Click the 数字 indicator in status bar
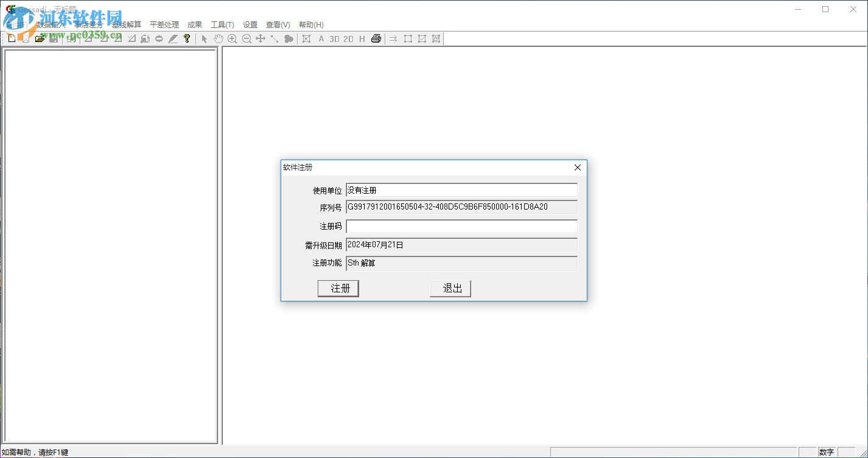Image resolution: width=868 pixels, height=458 pixels. [x=827, y=453]
